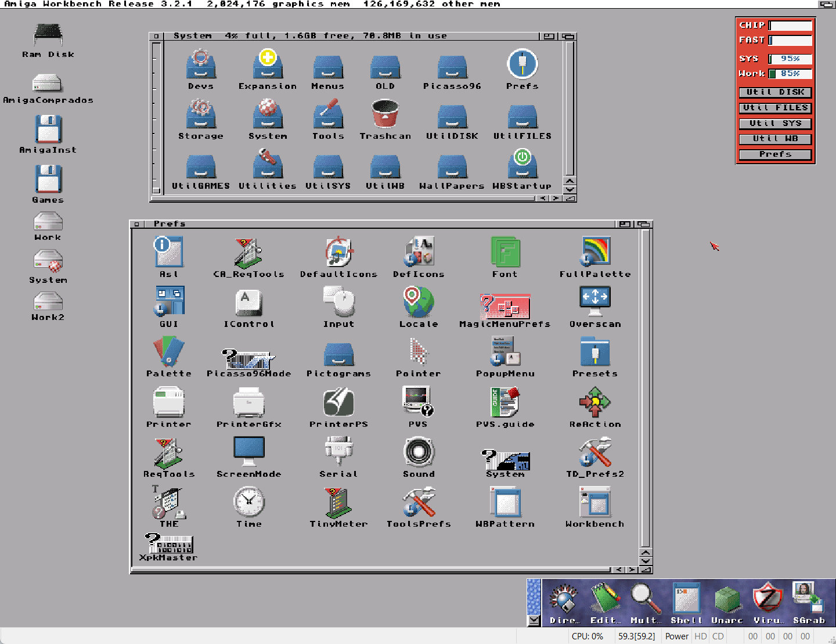836x644 pixels.
Task: Open the WBPattern prefs icon
Action: click(x=505, y=502)
